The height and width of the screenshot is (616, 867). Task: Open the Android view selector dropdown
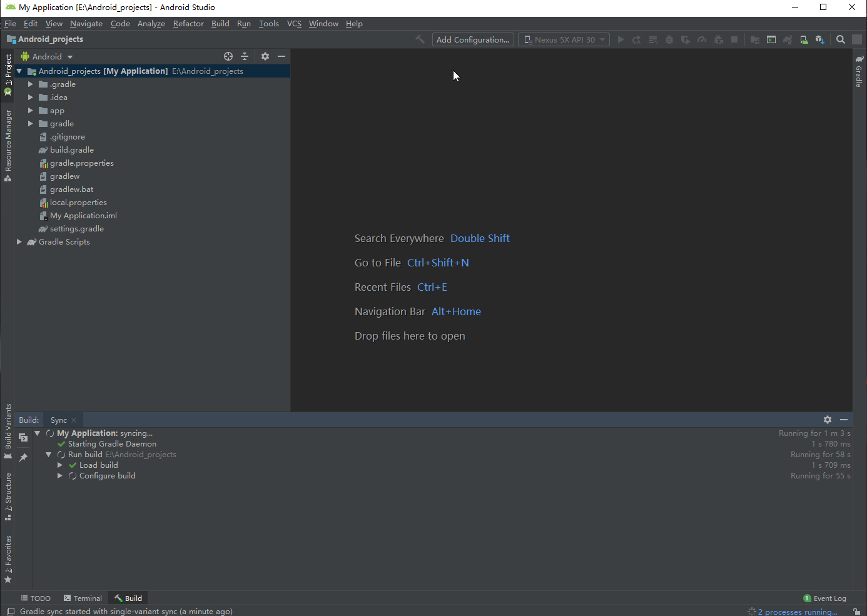pos(48,56)
